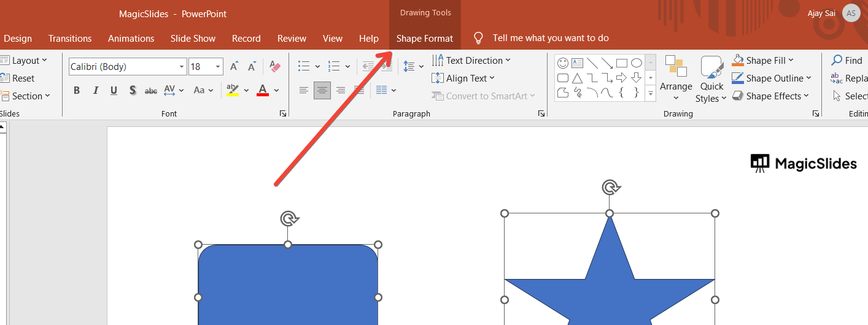Click the Increase Font Size icon
This screenshot has height=325, width=868.
[234, 67]
